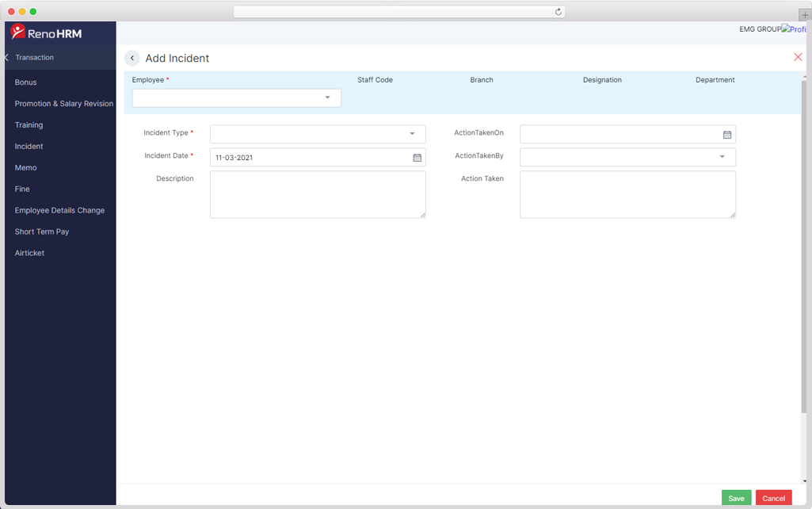
Task: Collapse the Transaction menu back chevron
Action: point(6,58)
